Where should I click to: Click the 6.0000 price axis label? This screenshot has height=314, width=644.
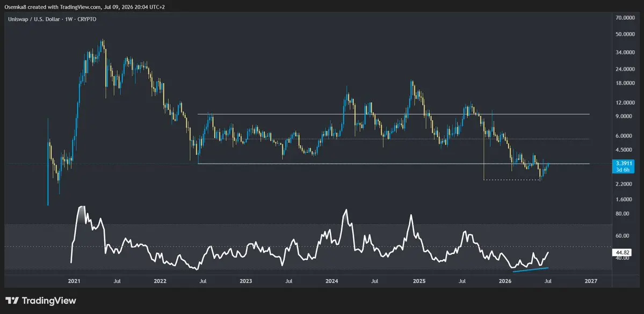(x=624, y=136)
